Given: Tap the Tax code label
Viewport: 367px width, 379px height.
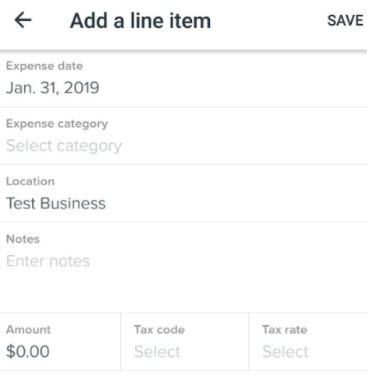Looking at the screenshot, I should [159, 330].
